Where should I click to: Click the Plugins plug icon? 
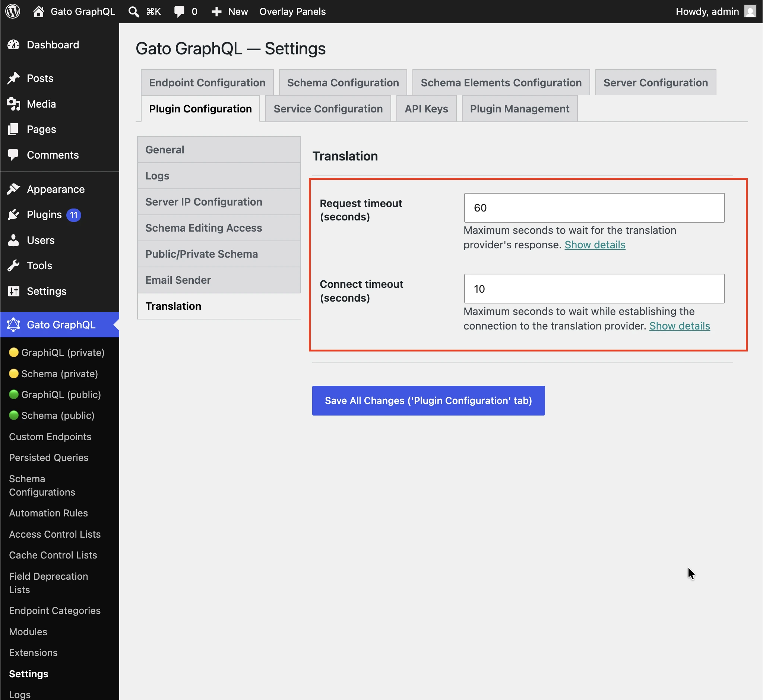(x=14, y=214)
